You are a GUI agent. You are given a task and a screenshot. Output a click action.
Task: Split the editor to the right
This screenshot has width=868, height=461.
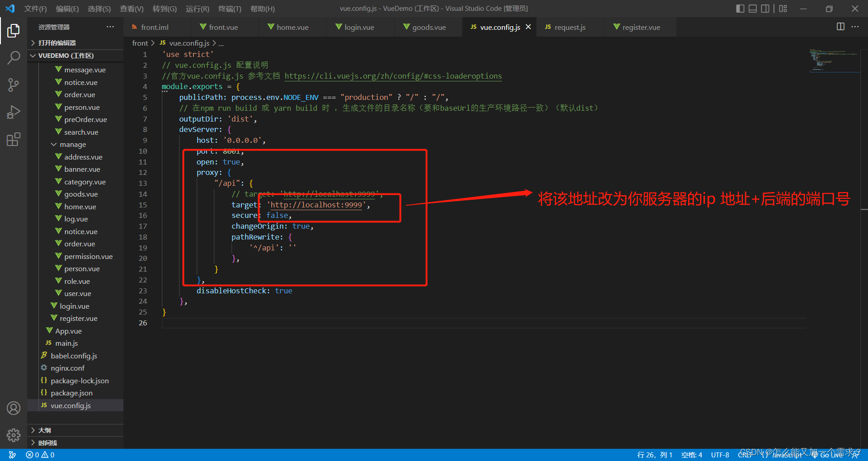840,27
